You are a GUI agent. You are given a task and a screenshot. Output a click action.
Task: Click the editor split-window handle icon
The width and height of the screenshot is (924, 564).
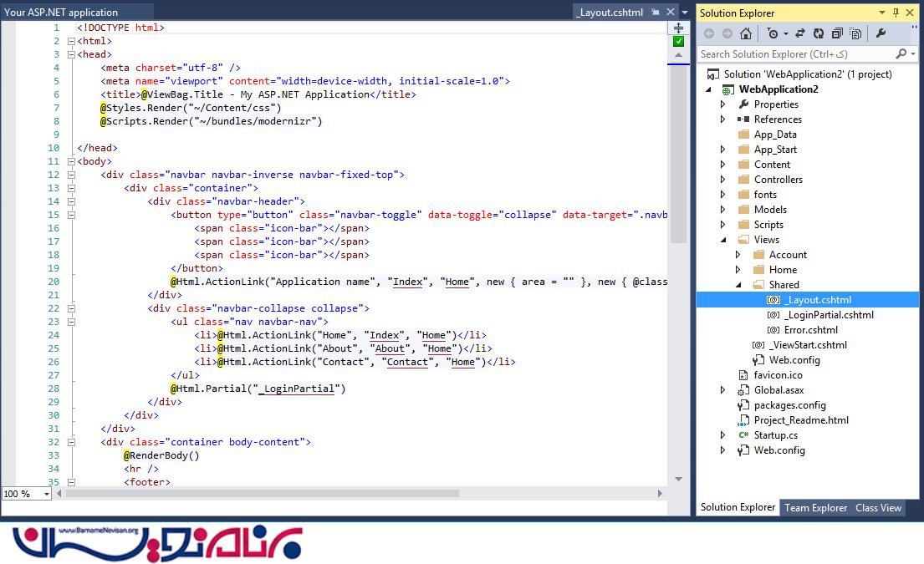pyautogui.click(x=678, y=28)
